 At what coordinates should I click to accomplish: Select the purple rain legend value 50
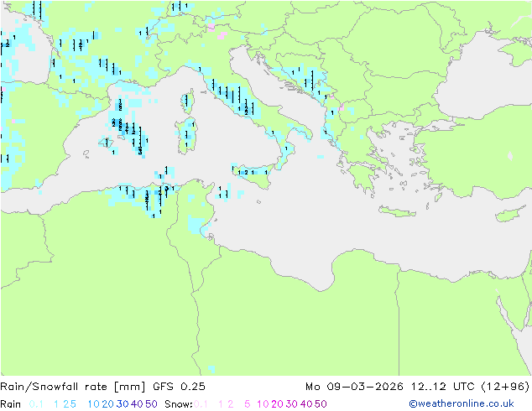click(x=151, y=404)
